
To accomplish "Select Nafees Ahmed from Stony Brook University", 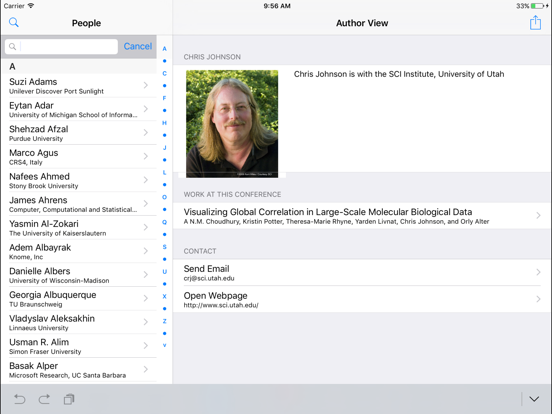I will pos(79,180).
